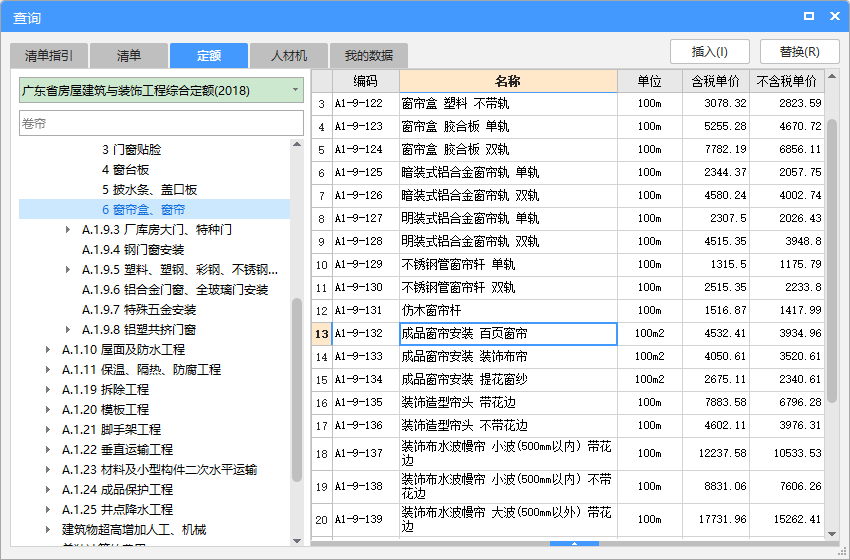
Task: Expand the 建筑物超高增加人工、机械 node
Action: 48,530
